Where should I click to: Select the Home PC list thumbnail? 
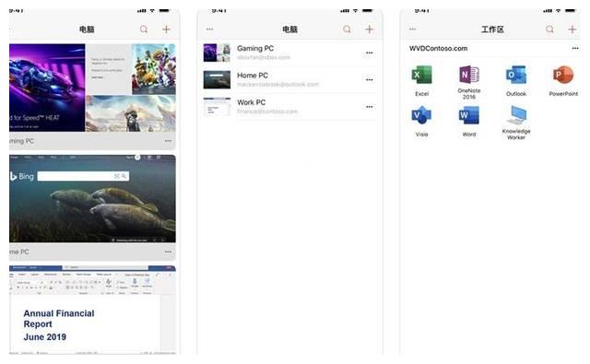[217, 80]
